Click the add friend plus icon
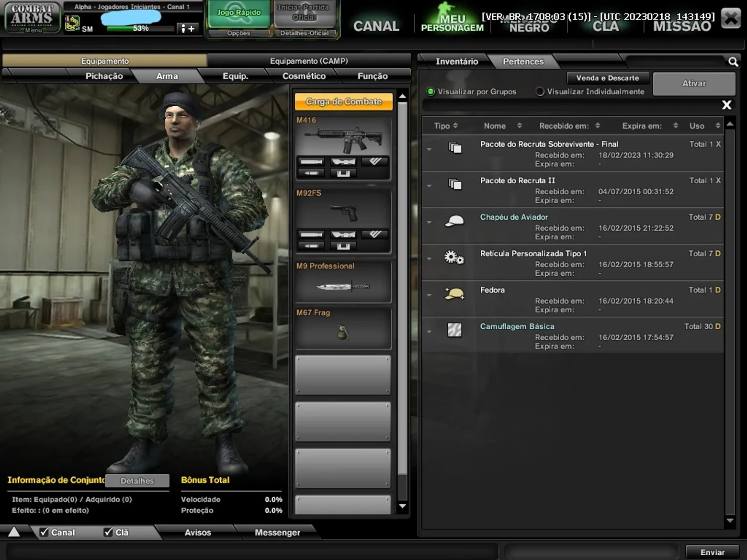 (x=188, y=29)
